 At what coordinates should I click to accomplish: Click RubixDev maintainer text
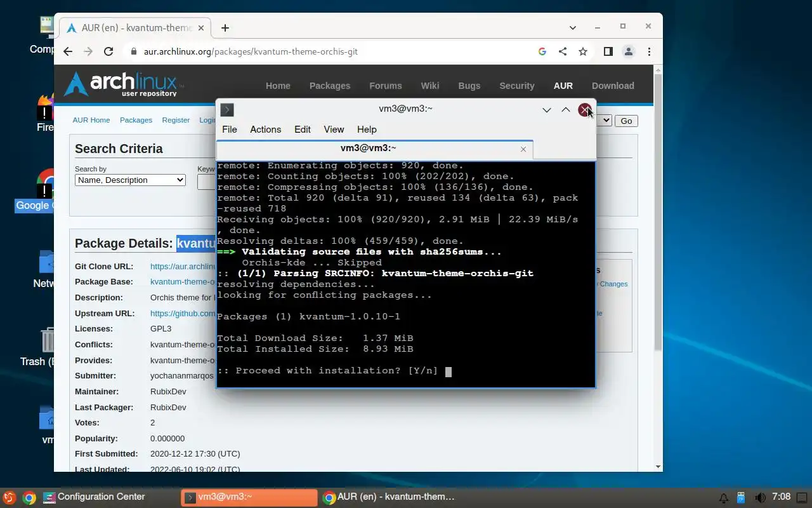tap(168, 392)
